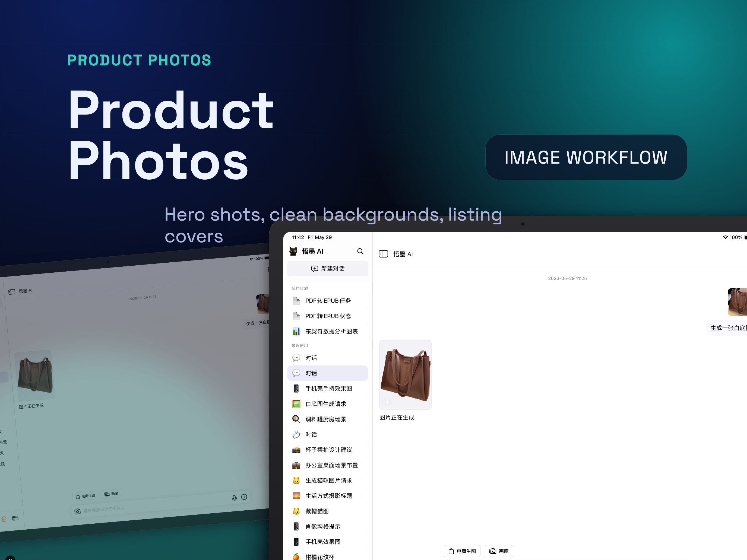Viewport: 747px width, 560px height.
Task: Click the 画廊 button in the background iPad
Action: coord(111,494)
